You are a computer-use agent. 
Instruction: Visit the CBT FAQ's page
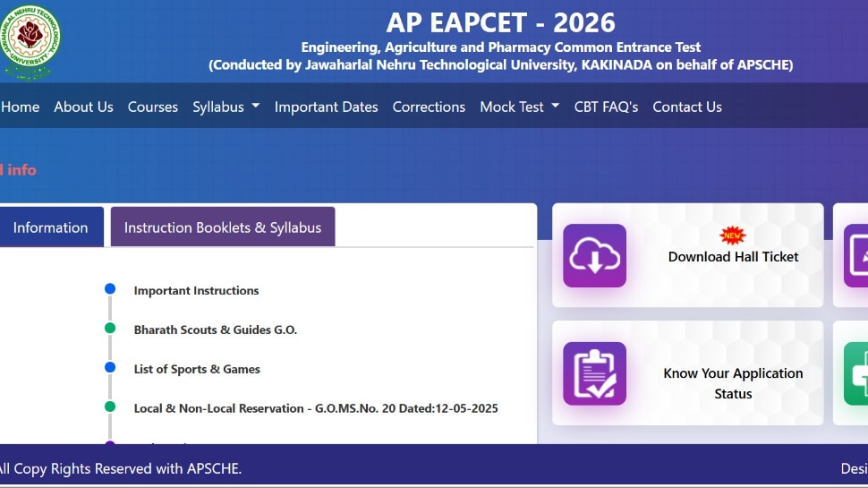pos(606,107)
